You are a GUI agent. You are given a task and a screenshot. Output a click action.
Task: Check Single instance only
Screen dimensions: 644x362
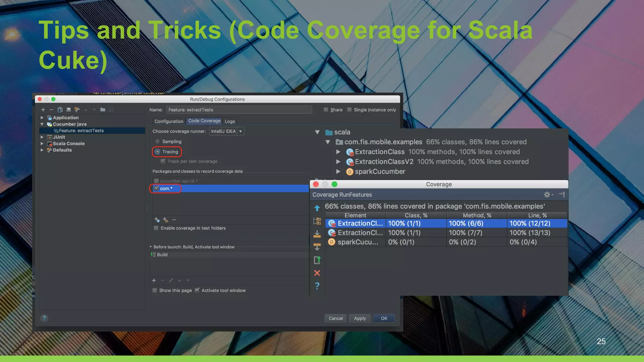click(x=349, y=110)
